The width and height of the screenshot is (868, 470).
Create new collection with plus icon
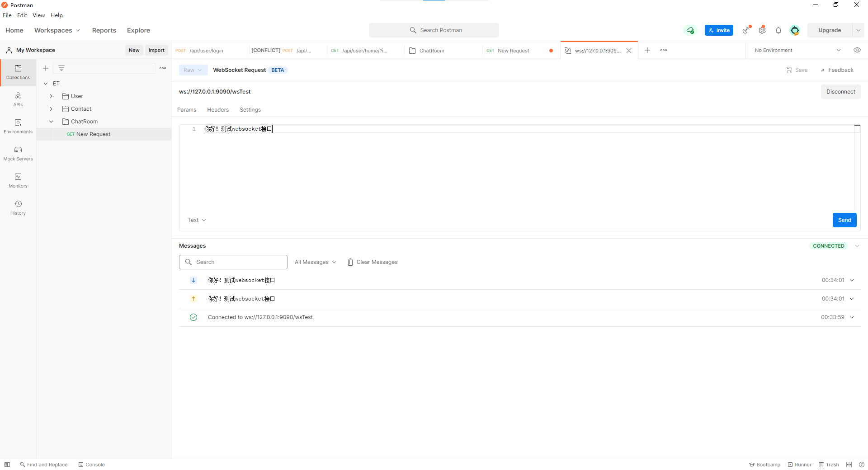pos(46,68)
